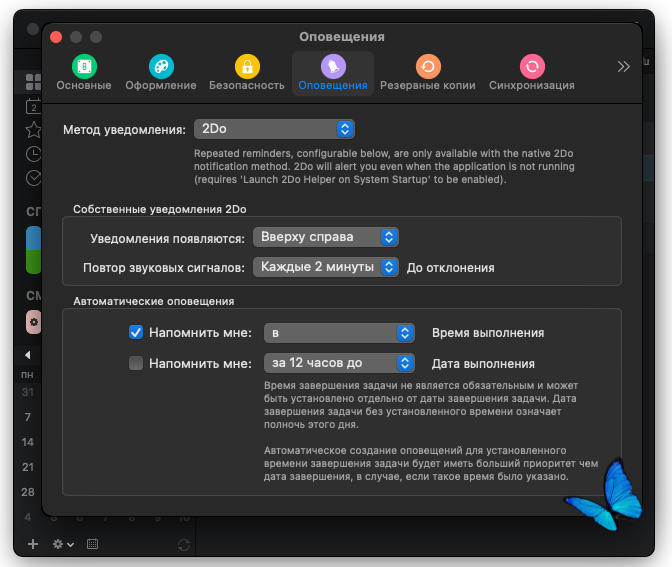672x567 pixels.
Task: Click the sync icon in main window bottom bar
Action: (184, 545)
